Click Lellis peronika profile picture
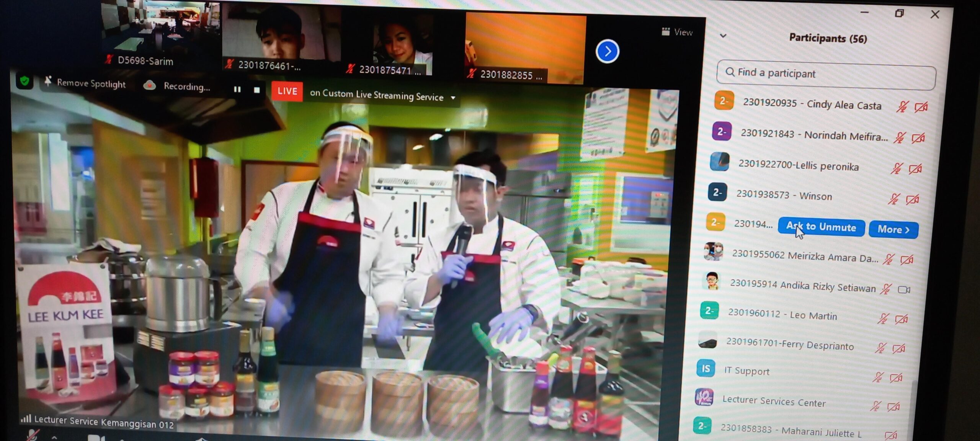The image size is (980, 441). point(719,162)
